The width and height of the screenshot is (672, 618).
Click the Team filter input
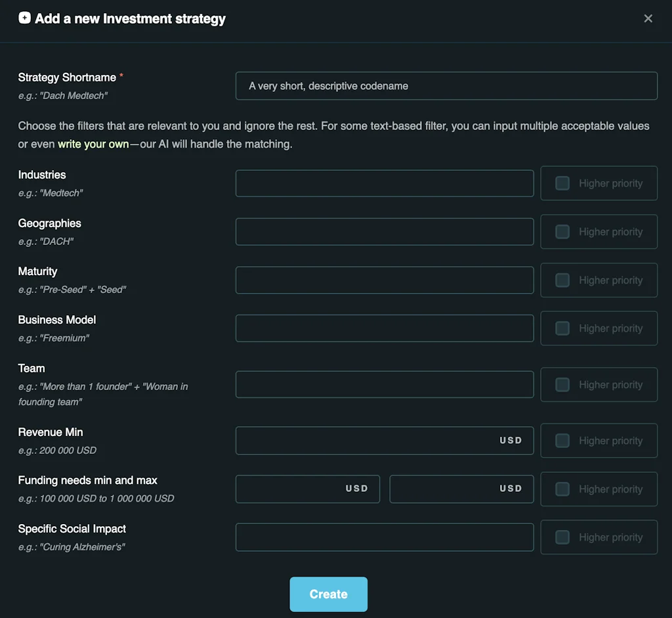[385, 385]
